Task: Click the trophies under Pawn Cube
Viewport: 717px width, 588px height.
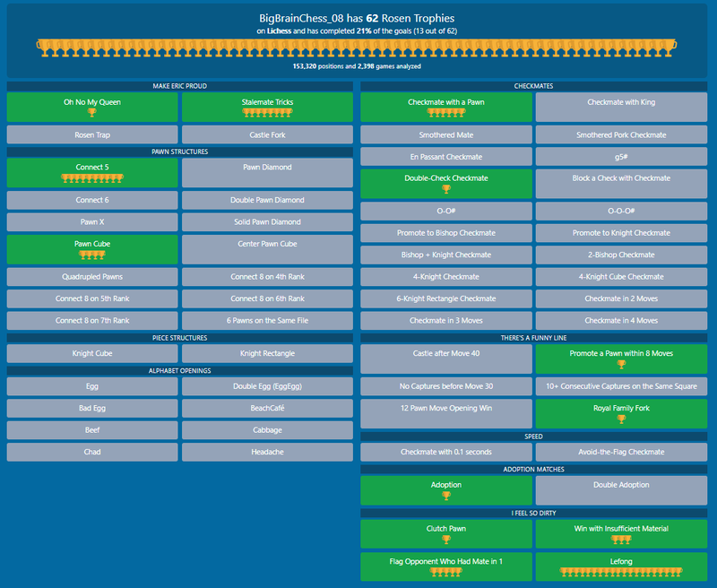Action: pos(91,255)
